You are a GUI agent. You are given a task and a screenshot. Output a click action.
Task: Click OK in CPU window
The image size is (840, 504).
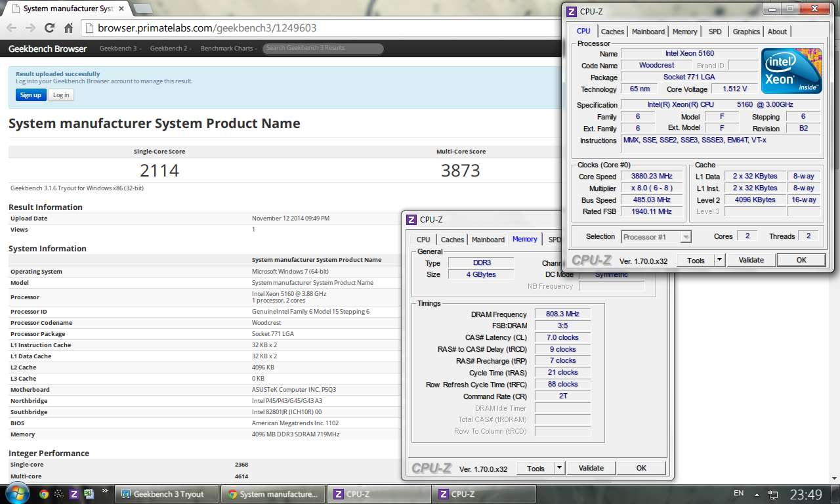click(801, 260)
